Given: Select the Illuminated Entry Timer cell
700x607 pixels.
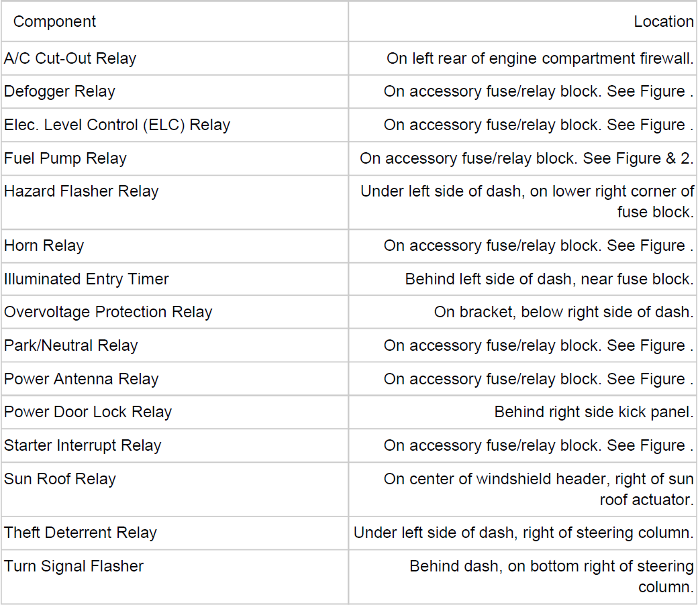Looking at the screenshot, I should (x=87, y=279).
